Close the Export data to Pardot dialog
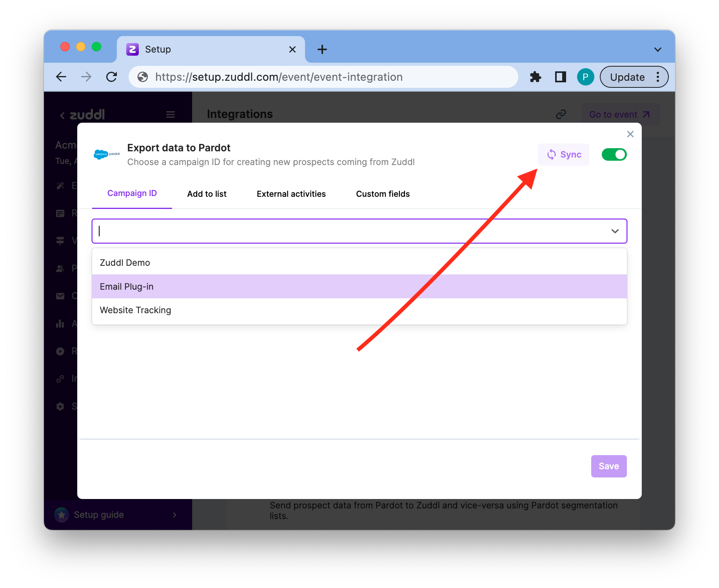 pyautogui.click(x=630, y=134)
